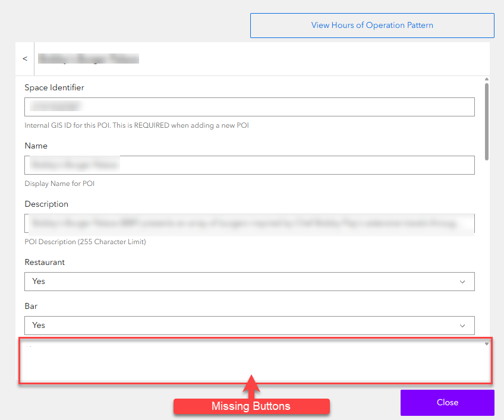Click the Close button

447,403
